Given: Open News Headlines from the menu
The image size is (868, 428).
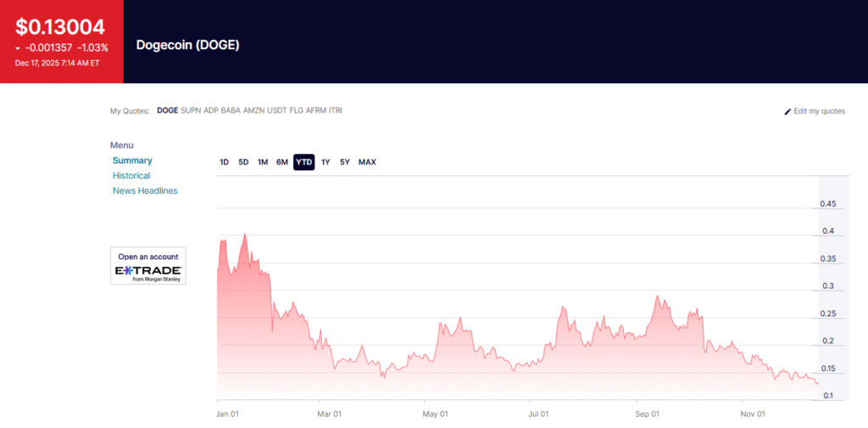Looking at the screenshot, I should click(x=145, y=191).
